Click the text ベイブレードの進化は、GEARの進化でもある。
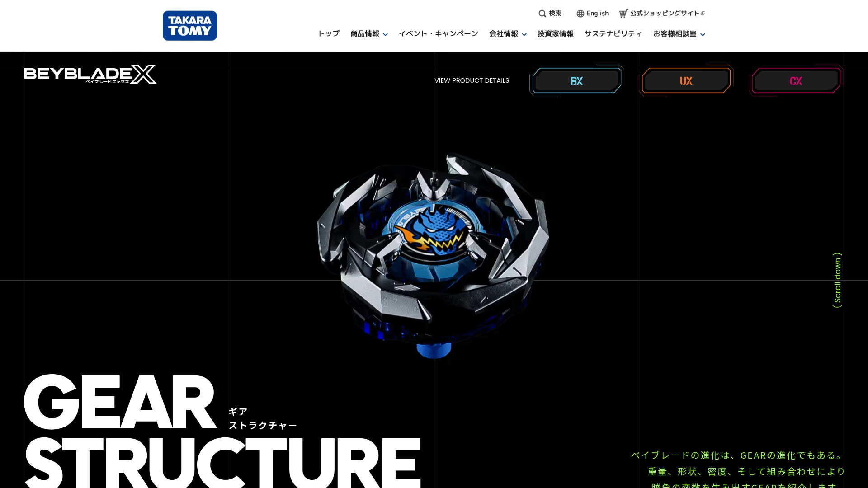 738,455
